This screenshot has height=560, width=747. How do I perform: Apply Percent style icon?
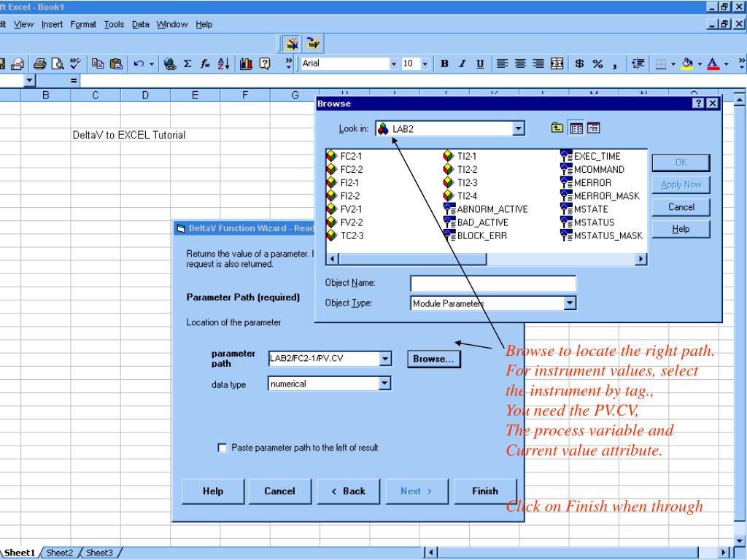(597, 64)
